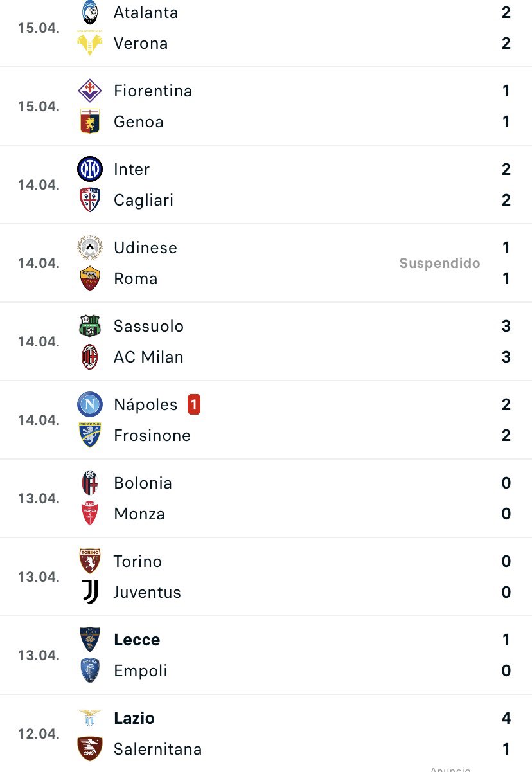Click the Suspendido match status label
Image resolution: width=532 pixels, height=772 pixels.
440,263
